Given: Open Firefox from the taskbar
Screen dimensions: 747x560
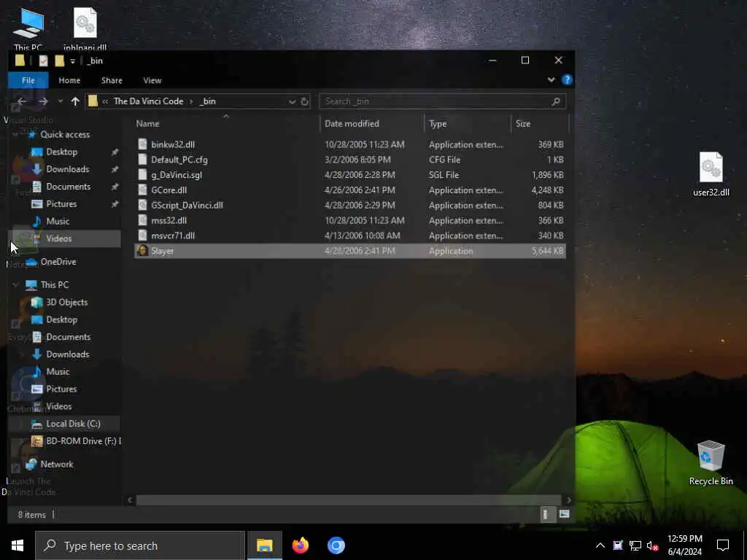Looking at the screenshot, I should click(x=300, y=545).
